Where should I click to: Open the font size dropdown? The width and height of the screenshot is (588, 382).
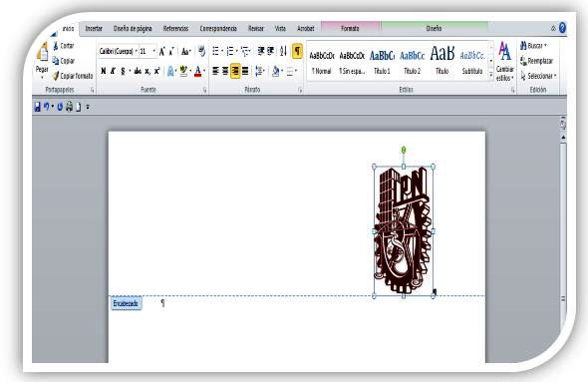coord(147,52)
